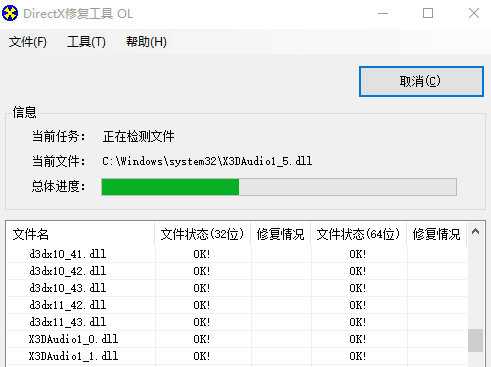Open the 工具(T) menu
491x367 pixels.
pyautogui.click(x=86, y=42)
